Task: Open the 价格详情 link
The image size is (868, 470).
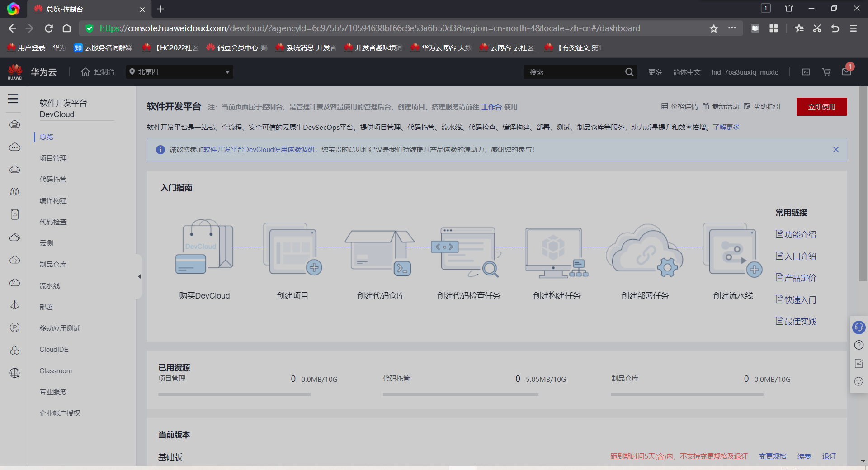Action: point(679,107)
